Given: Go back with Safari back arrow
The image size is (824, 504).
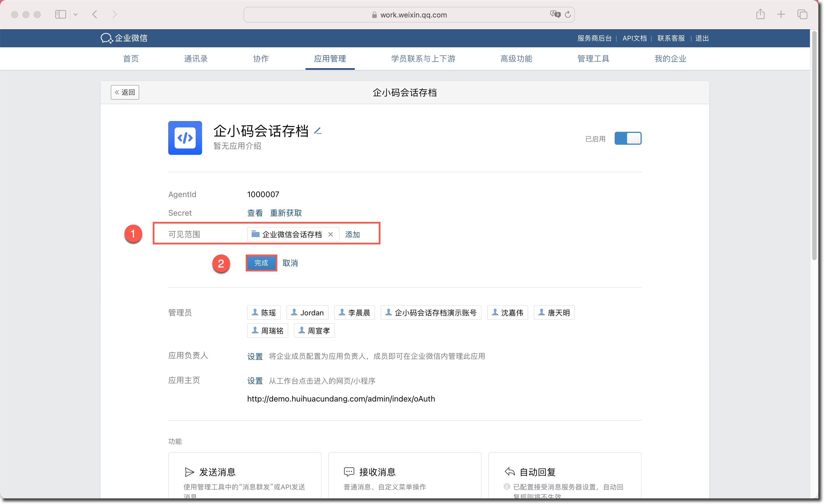Looking at the screenshot, I should (x=95, y=14).
